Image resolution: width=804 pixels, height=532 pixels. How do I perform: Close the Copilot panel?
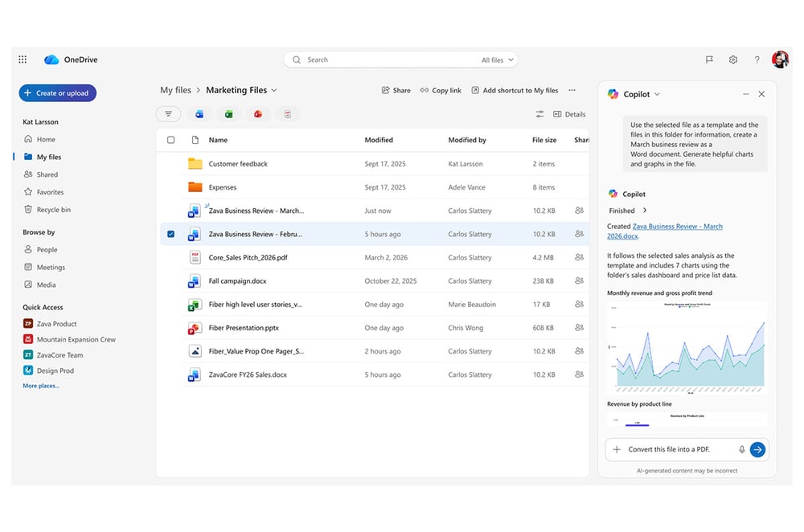point(761,94)
